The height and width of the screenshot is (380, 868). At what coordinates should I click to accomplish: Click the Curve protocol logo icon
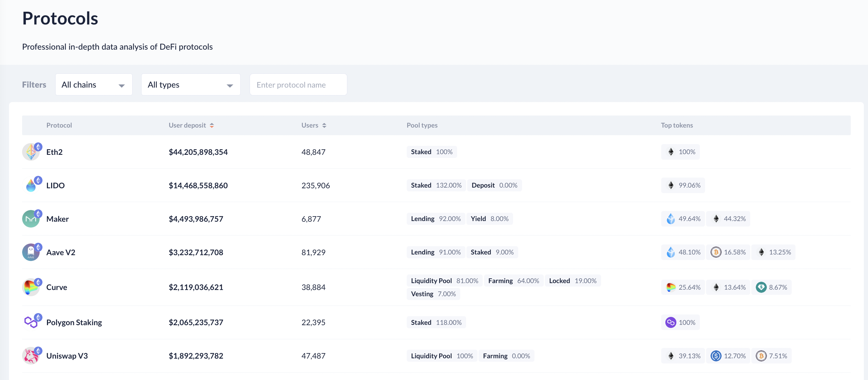click(x=31, y=287)
